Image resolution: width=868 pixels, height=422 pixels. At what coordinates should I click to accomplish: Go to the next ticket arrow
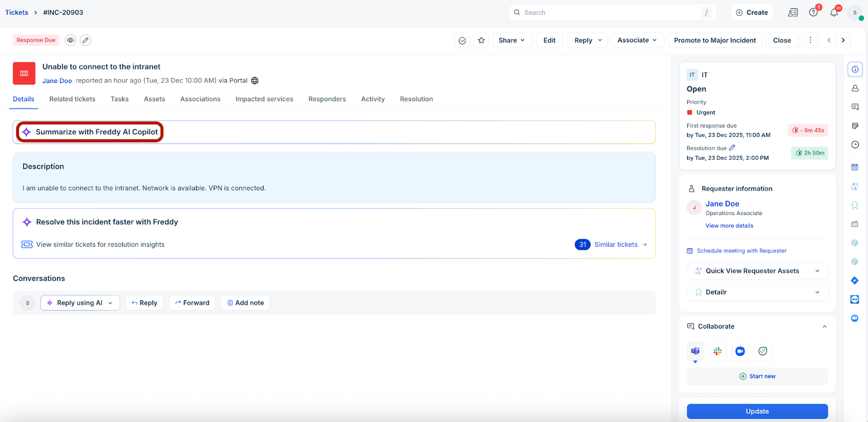[843, 40]
